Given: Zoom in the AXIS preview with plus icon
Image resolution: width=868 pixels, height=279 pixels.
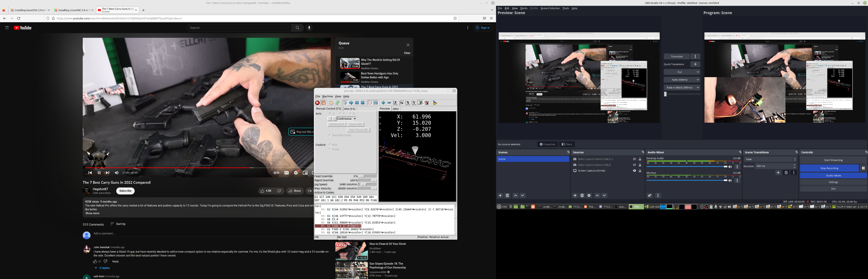Looking at the screenshot, I should click(x=383, y=103).
